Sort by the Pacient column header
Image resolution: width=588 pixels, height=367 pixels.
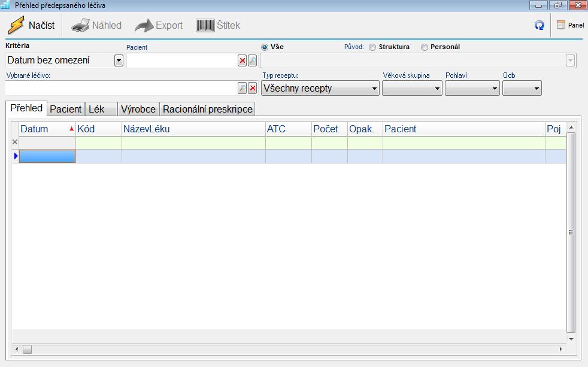point(464,129)
